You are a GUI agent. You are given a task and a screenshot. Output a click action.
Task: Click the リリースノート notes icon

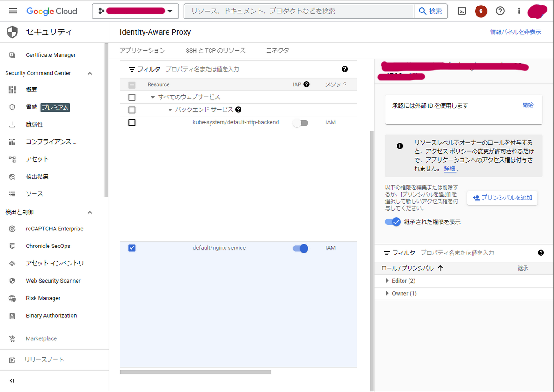click(x=12, y=360)
